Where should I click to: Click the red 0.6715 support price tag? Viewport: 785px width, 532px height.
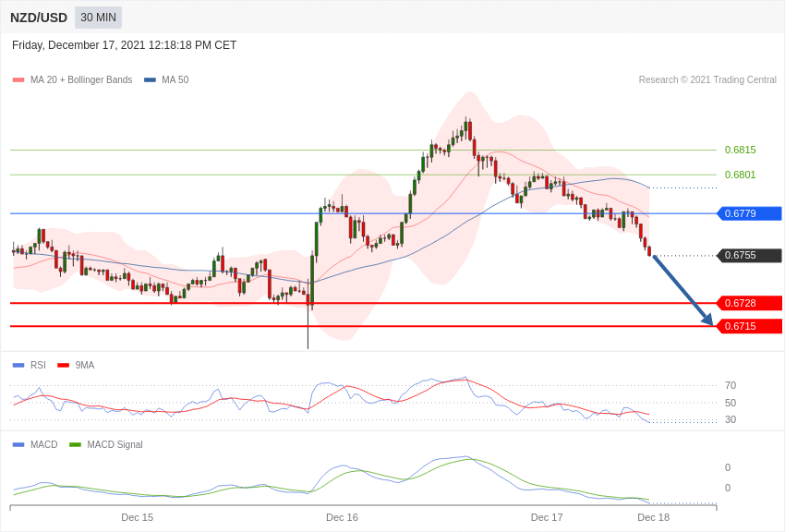point(750,326)
